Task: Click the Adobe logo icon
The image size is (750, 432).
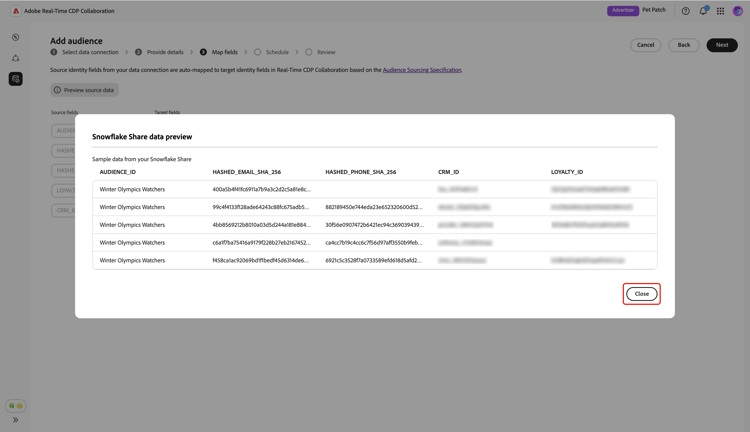Action: point(16,11)
